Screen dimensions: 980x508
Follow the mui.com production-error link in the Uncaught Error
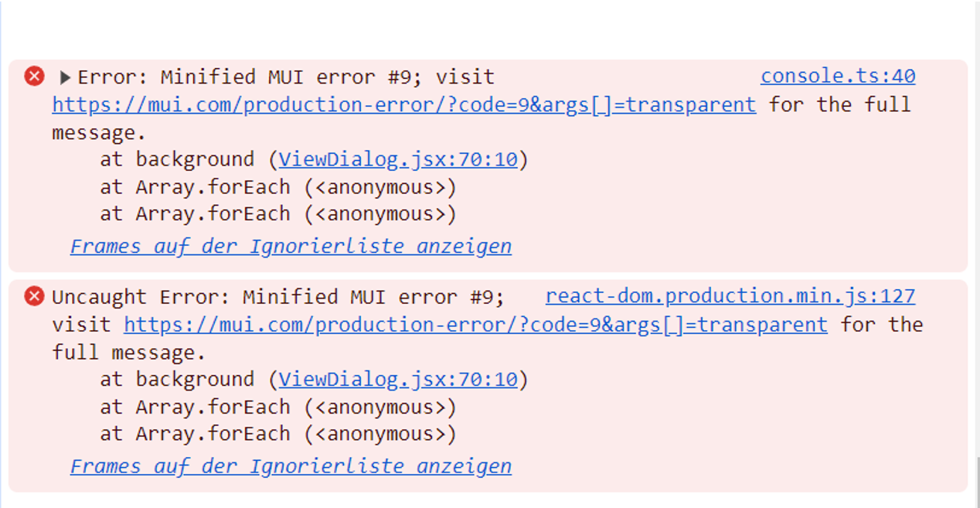(476, 325)
